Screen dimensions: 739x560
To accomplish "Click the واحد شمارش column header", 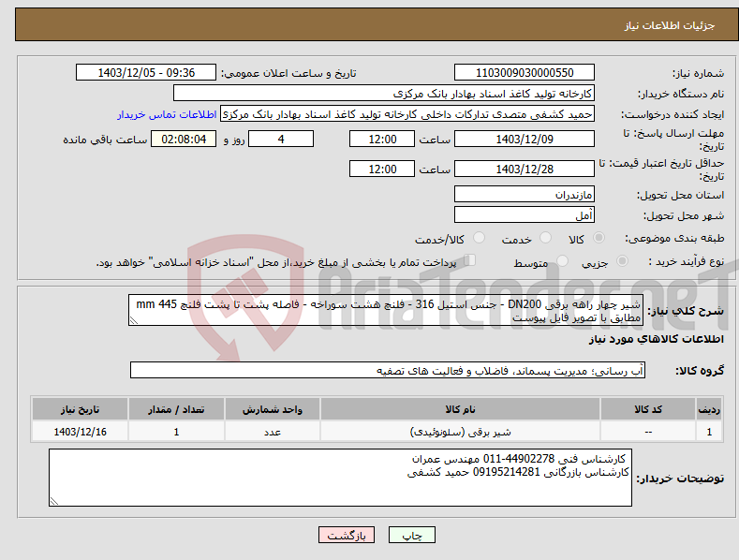I will [x=273, y=409].
